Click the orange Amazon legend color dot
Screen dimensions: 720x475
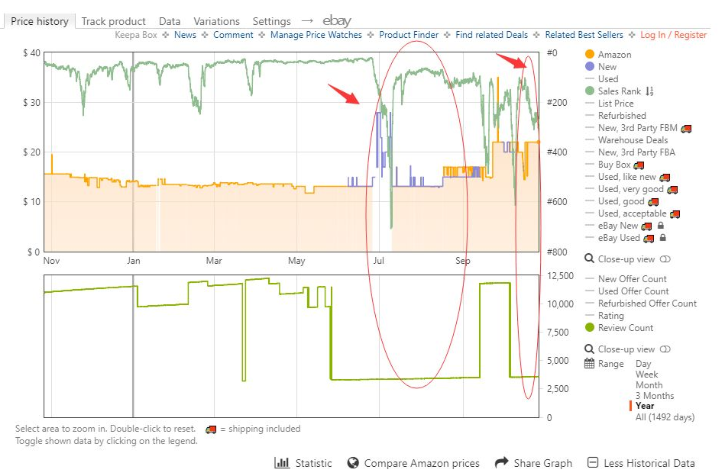[x=589, y=53]
